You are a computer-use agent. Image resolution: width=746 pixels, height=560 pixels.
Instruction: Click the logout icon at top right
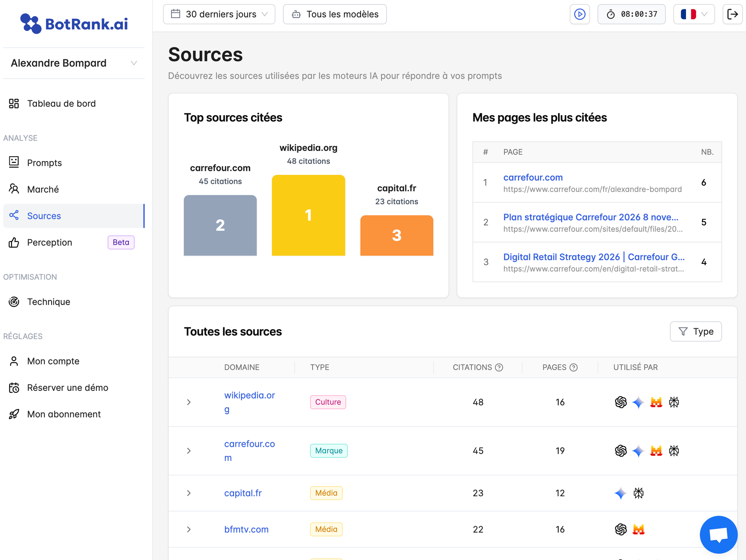pos(732,14)
